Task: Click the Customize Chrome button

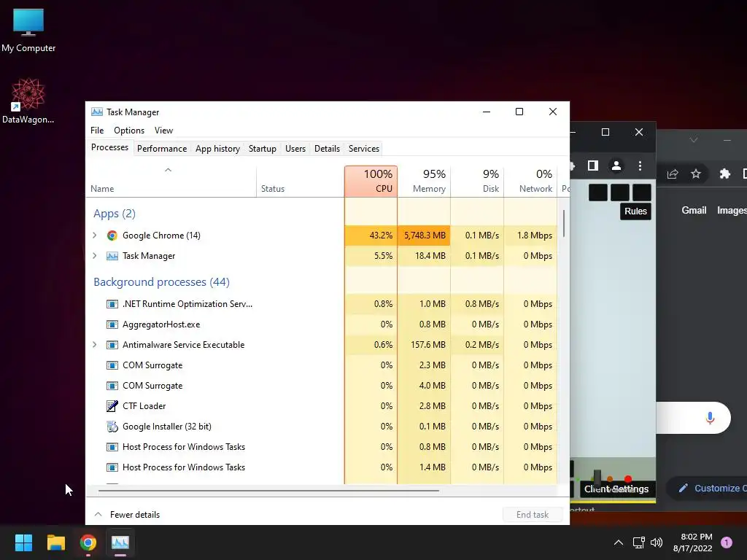Action: 708,488
